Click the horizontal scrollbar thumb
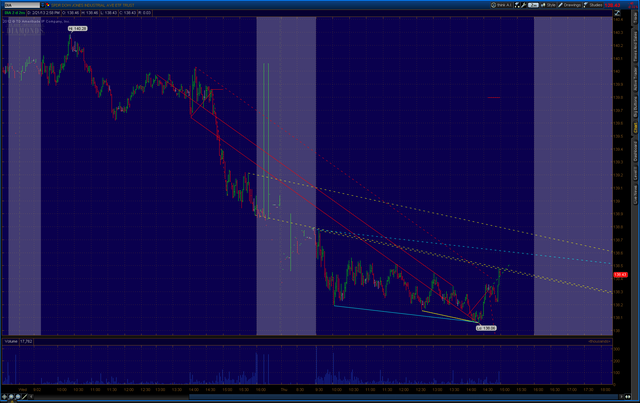The height and width of the screenshot is (403, 640). (x=404, y=396)
